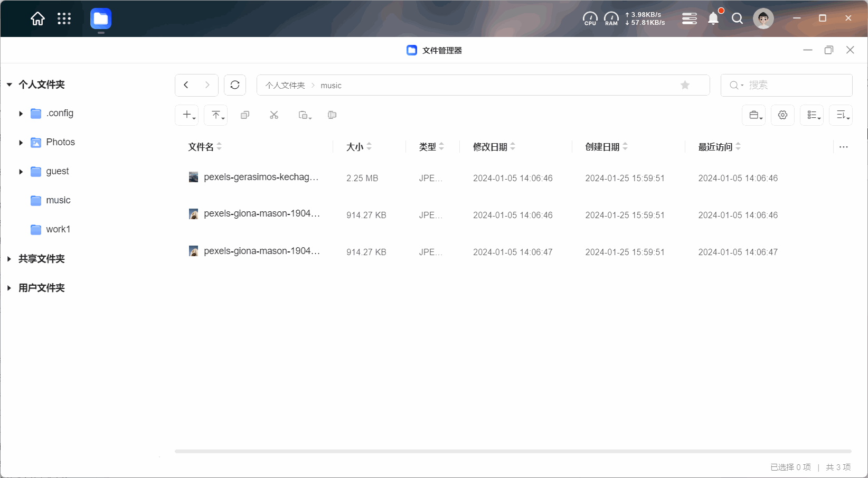
Task: Click music in the breadcrumb path
Action: [331, 85]
